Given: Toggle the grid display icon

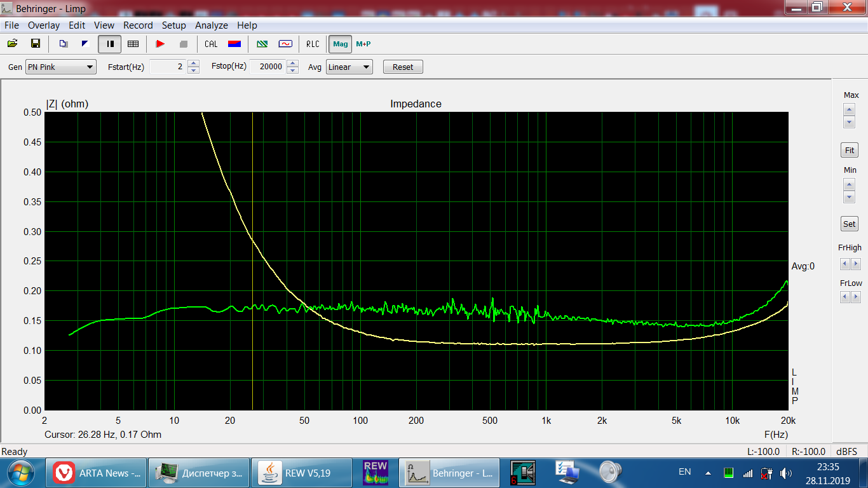Looking at the screenshot, I should (133, 44).
